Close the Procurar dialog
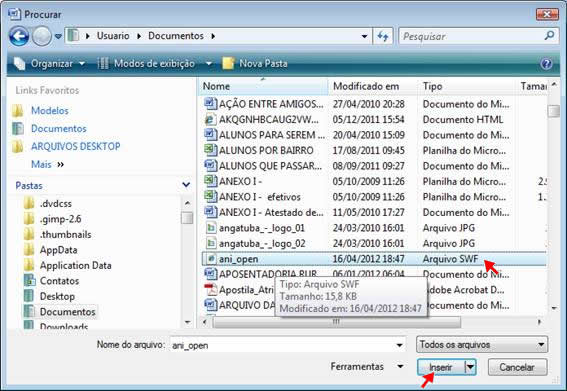 point(547,14)
